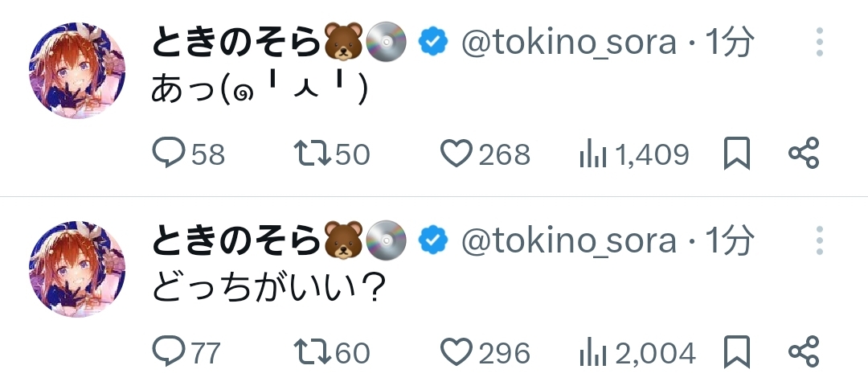
Task: Reply to the どっちがいい？ tweet
Action: coord(170,351)
